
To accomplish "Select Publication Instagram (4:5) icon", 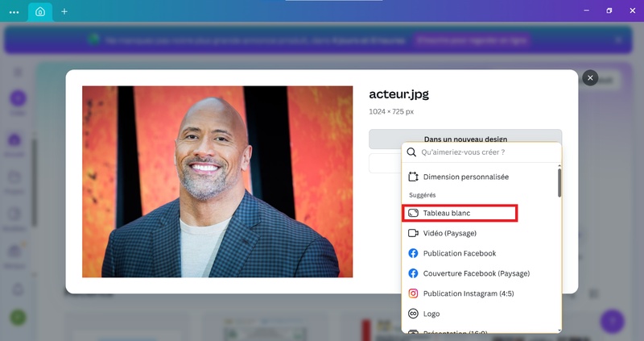I will click(413, 293).
